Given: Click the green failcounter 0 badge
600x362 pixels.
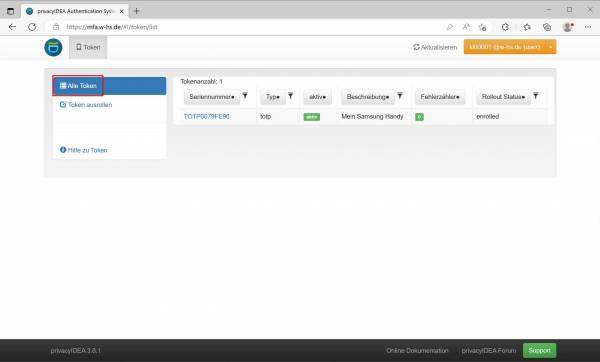Looking at the screenshot, I should (419, 117).
